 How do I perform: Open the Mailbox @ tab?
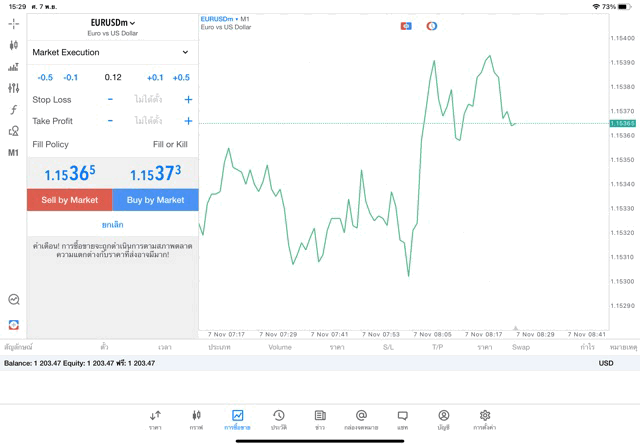361,419
